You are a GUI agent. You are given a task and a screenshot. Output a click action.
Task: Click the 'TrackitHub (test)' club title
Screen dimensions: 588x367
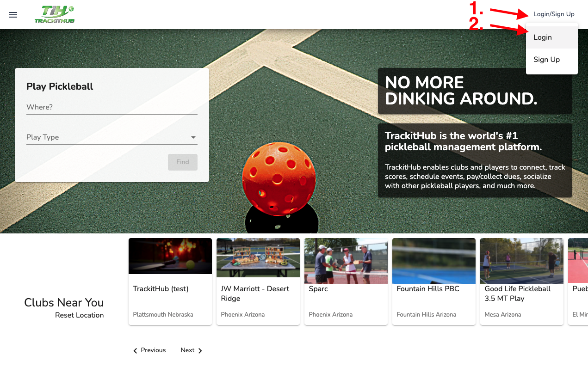click(x=161, y=289)
